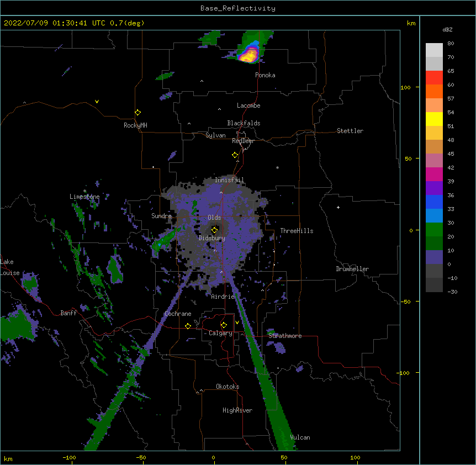Viewport: 476px width, 465px height.
Task: Click the -100 tick on the bottom axis
Action: click(69, 457)
